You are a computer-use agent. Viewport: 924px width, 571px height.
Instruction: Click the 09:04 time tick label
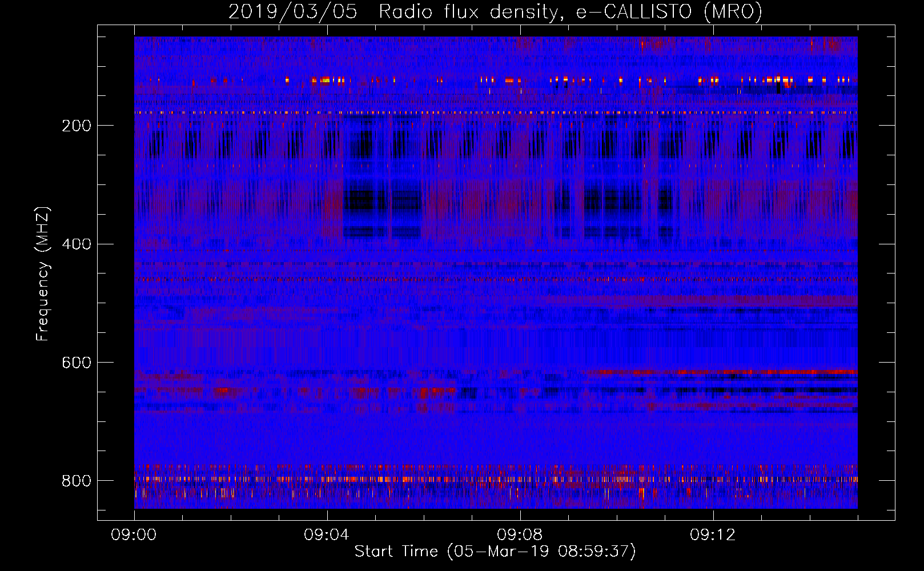(327, 535)
